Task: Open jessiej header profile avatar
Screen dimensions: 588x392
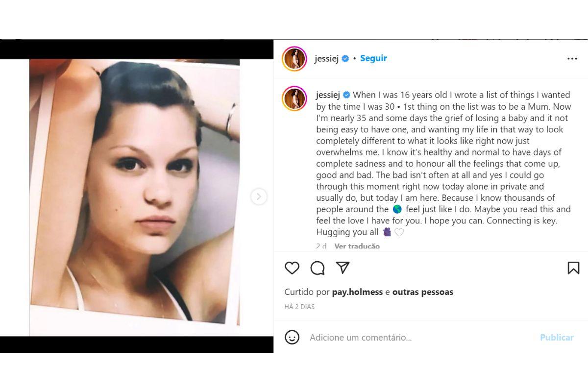Action: [x=294, y=59]
